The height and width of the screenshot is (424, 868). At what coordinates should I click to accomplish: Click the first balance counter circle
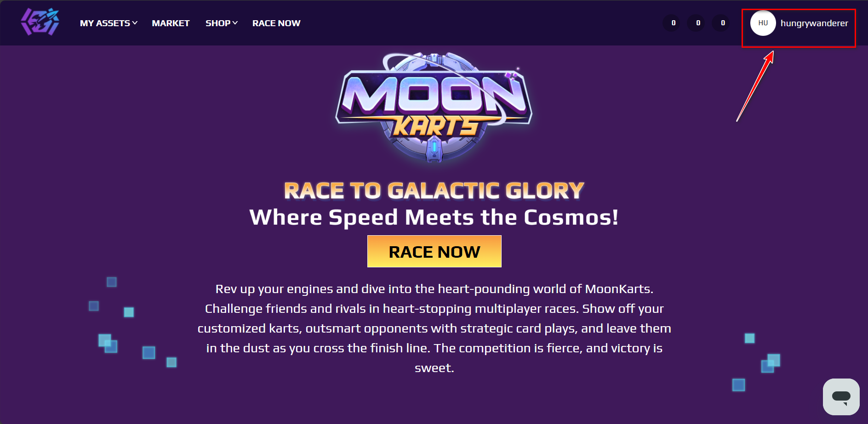(673, 23)
